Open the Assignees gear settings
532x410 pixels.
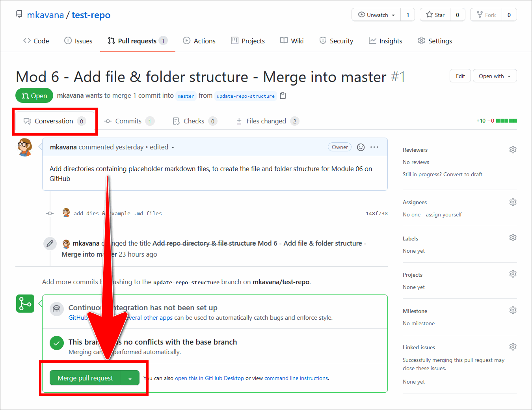pos(513,202)
